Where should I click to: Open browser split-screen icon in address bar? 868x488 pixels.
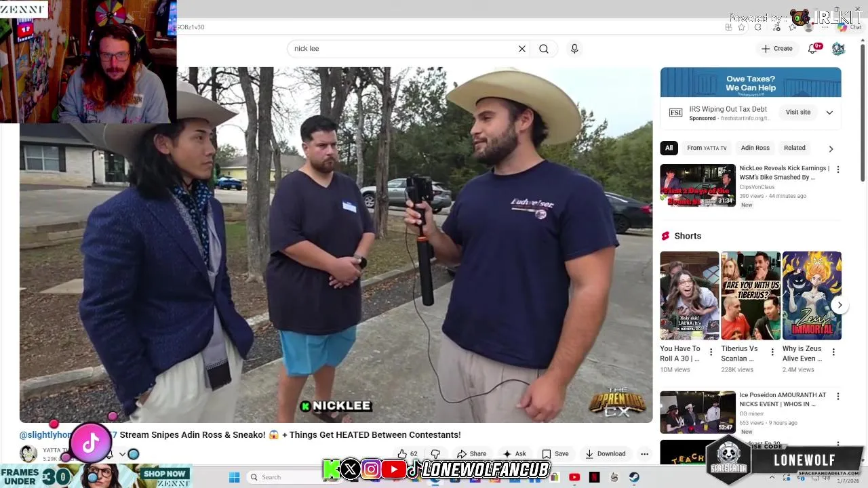728,27
